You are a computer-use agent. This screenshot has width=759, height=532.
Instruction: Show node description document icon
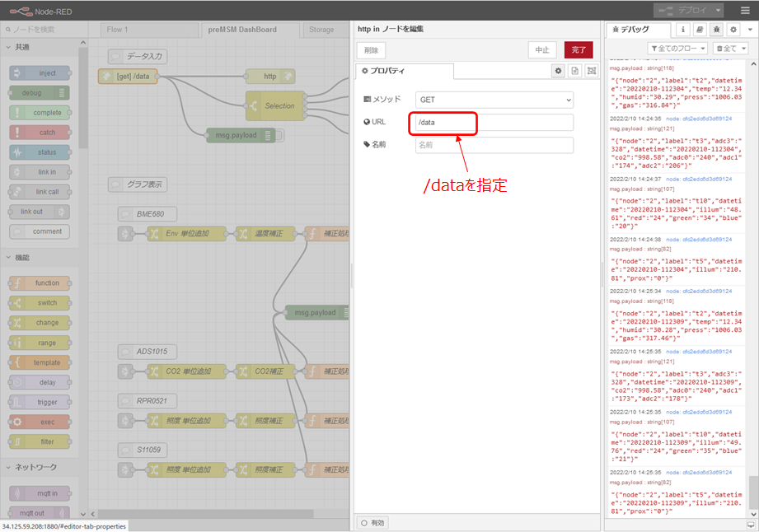(575, 72)
